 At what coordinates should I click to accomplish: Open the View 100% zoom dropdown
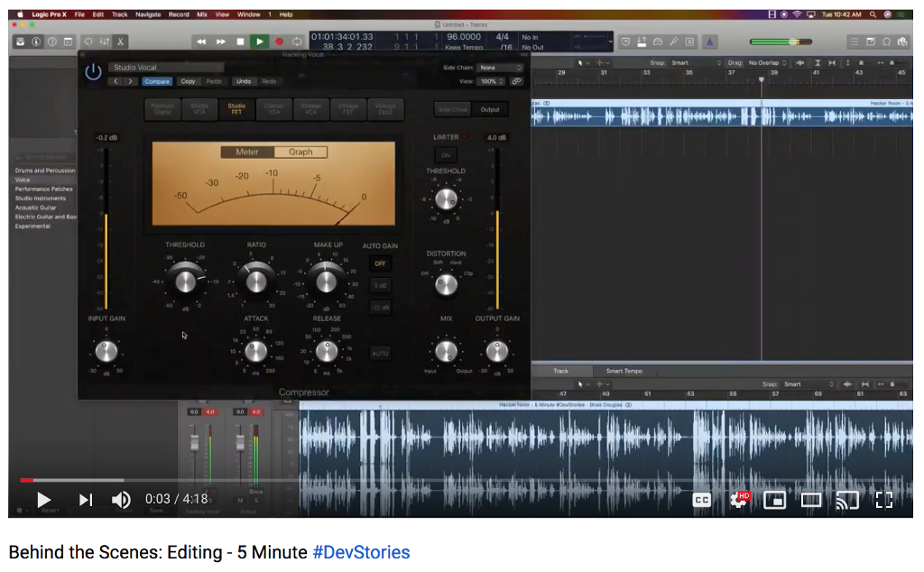click(x=492, y=81)
